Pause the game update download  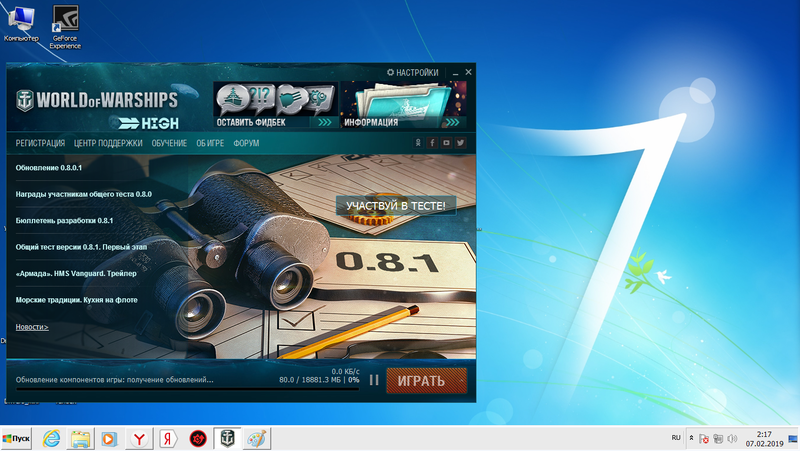click(x=374, y=380)
